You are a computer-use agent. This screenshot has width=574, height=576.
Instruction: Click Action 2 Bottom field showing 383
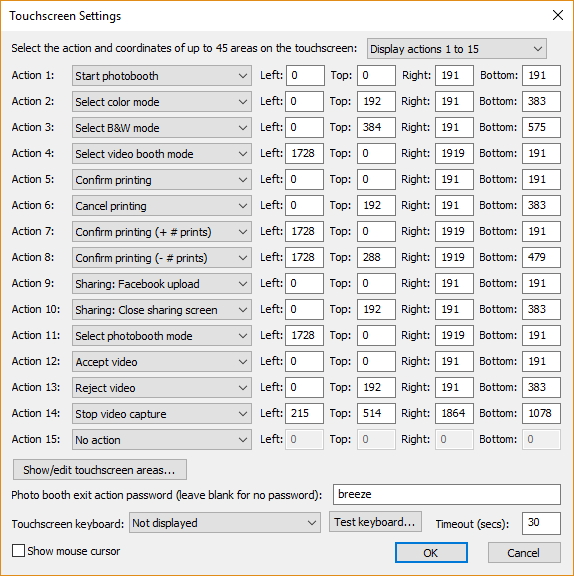coord(541,101)
